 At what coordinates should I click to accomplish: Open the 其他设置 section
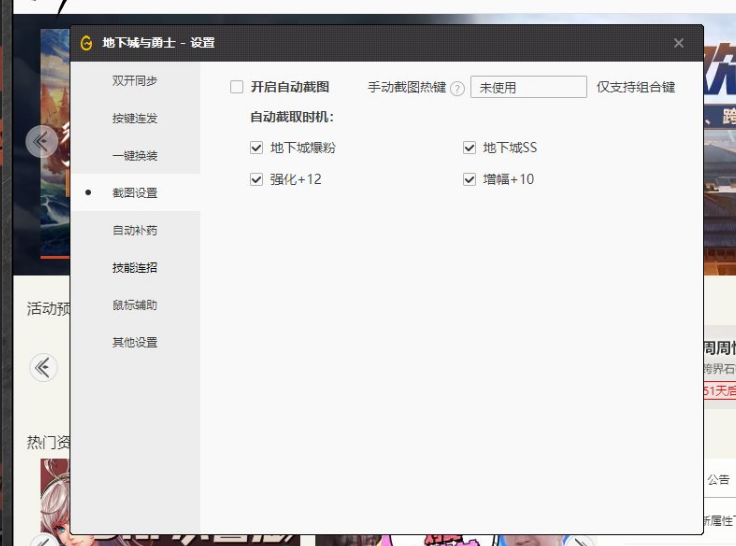coord(135,342)
